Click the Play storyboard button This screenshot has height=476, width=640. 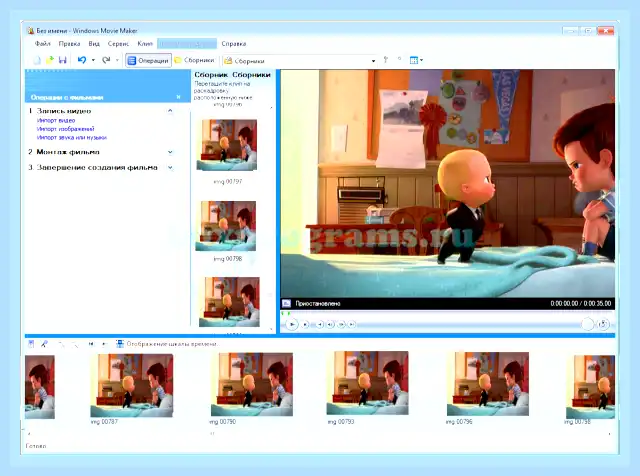point(104,344)
